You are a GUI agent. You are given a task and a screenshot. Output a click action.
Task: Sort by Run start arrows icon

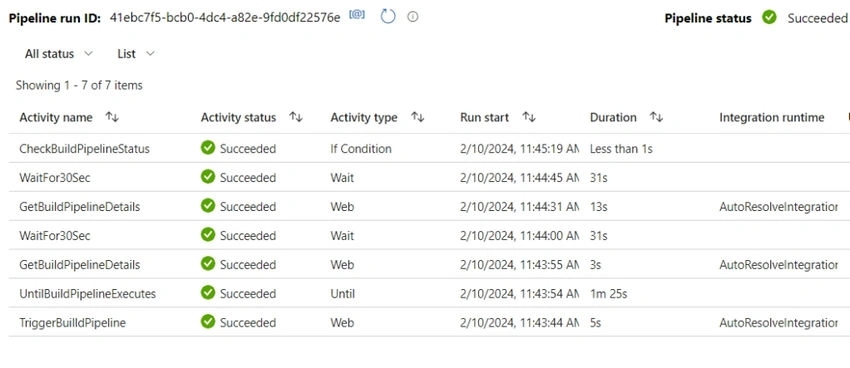click(529, 117)
